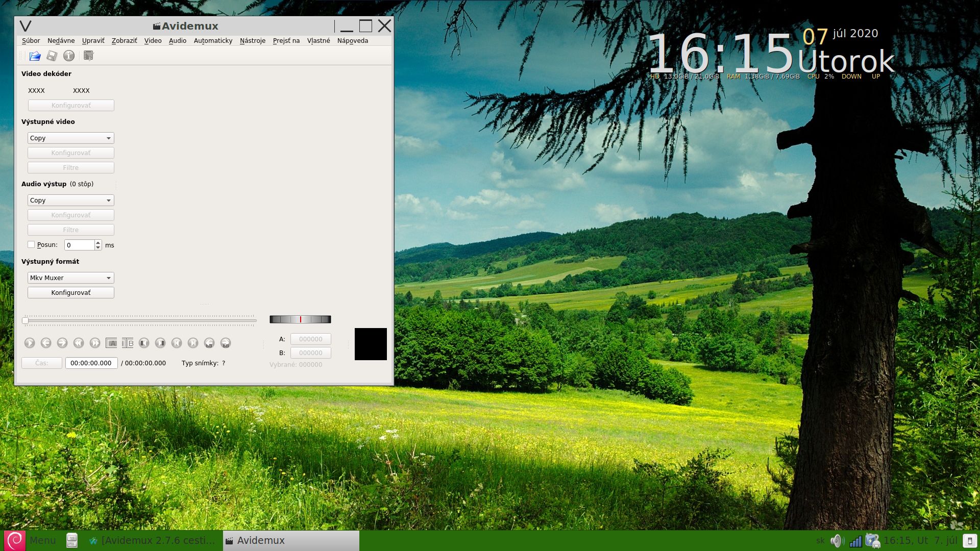
Task: Click the current time input field
Action: [91, 363]
